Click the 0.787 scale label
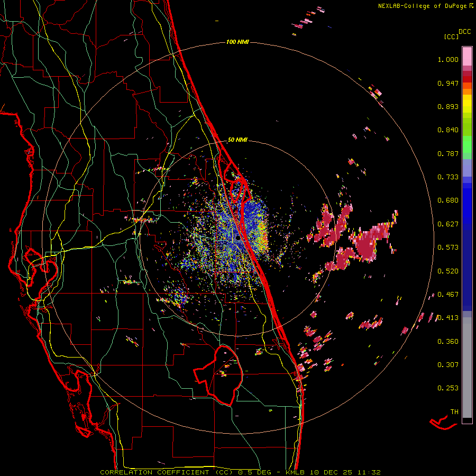The height and width of the screenshot is (476, 476). (448, 153)
